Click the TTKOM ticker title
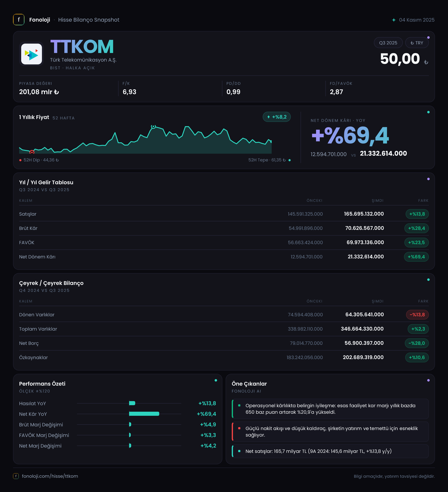 pos(82,47)
